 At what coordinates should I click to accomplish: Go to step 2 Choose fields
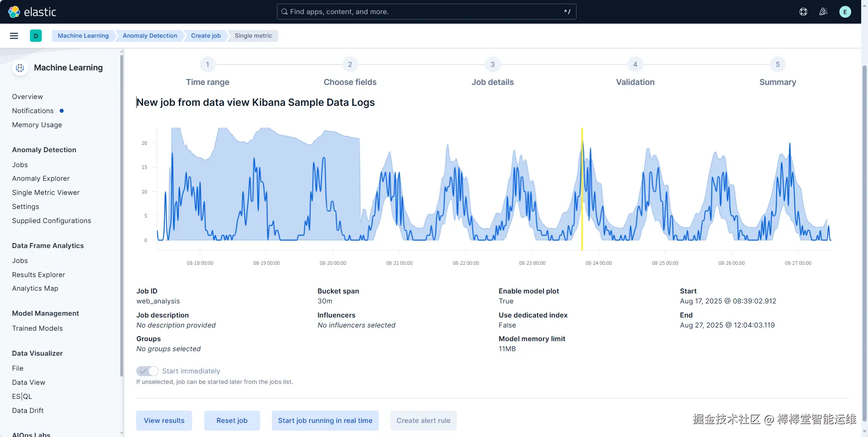[350, 65]
